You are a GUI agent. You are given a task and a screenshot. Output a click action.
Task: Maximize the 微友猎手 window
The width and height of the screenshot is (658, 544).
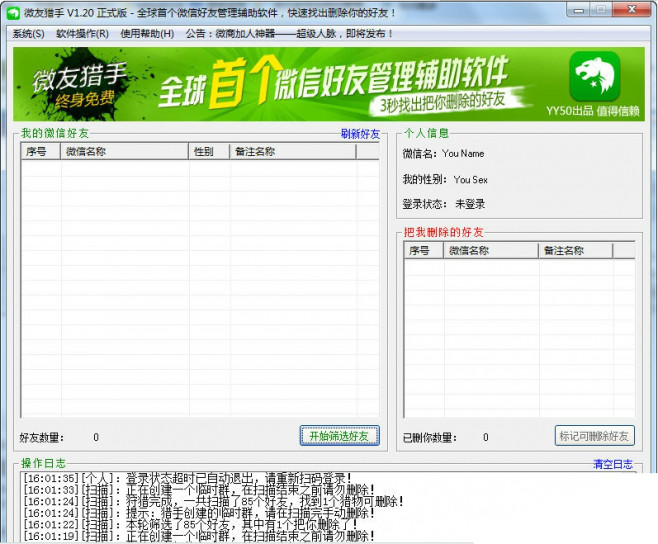coord(602,10)
